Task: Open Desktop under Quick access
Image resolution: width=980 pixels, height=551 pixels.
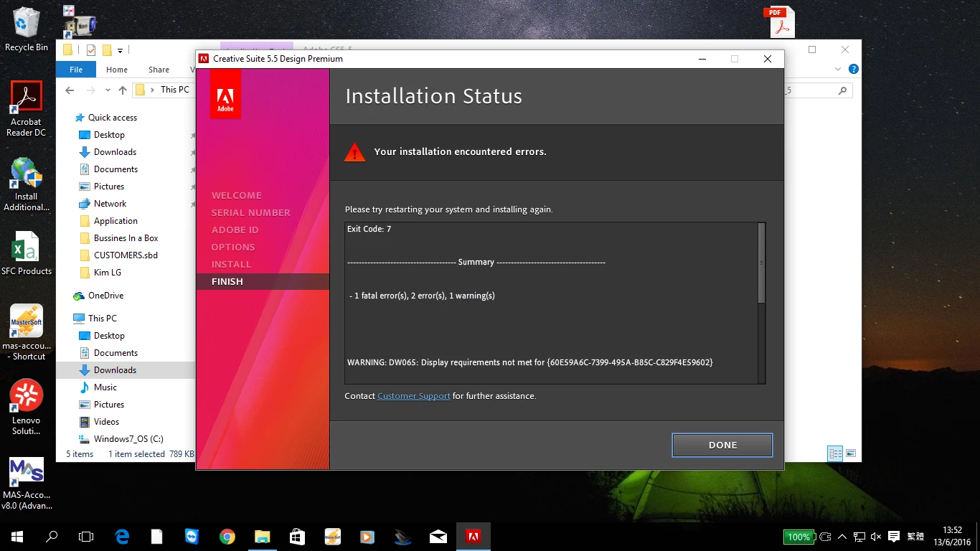Action: [x=109, y=135]
